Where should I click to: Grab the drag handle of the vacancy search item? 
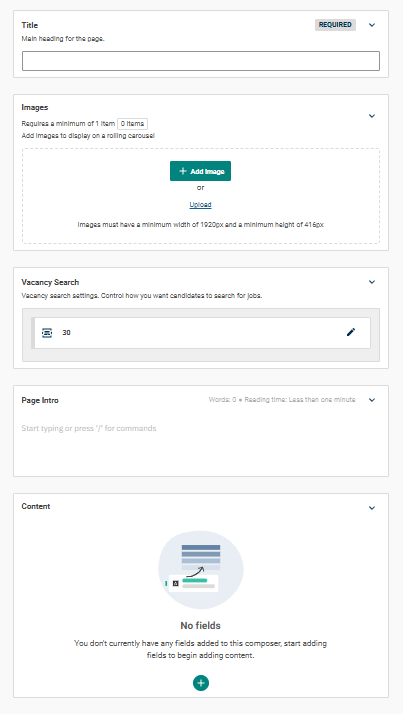(33, 333)
